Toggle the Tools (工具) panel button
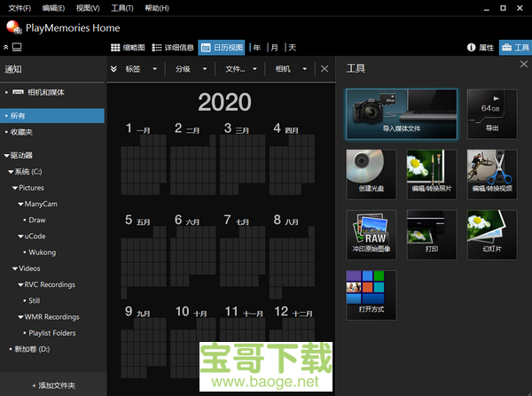Image resolution: width=532 pixels, height=396 pixels. (x=514, y=47)
